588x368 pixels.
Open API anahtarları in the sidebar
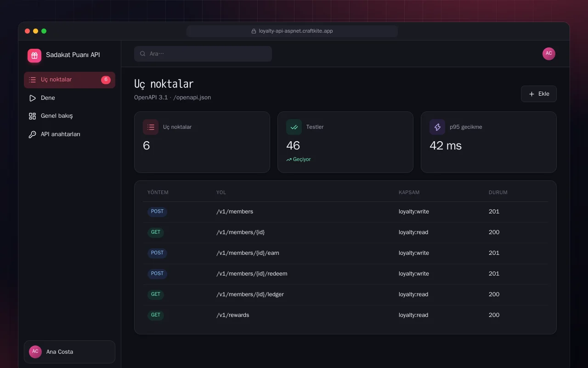[x=69, y=134]
